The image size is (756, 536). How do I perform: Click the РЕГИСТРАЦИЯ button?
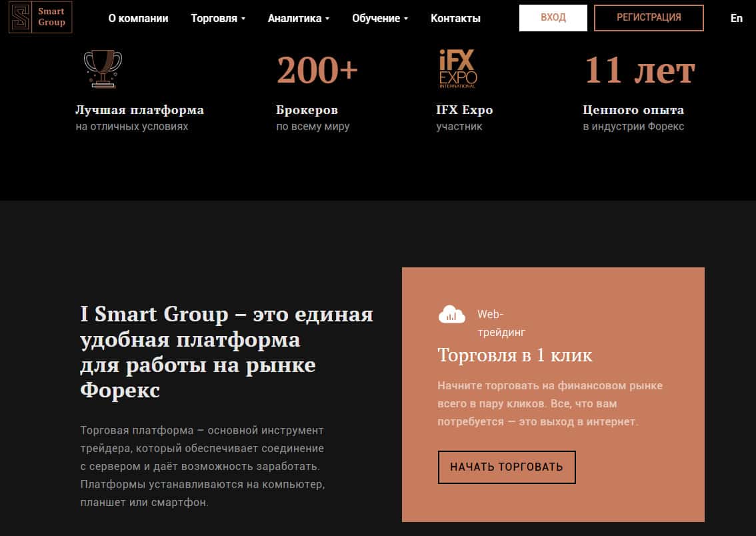(x=649, y=18)
